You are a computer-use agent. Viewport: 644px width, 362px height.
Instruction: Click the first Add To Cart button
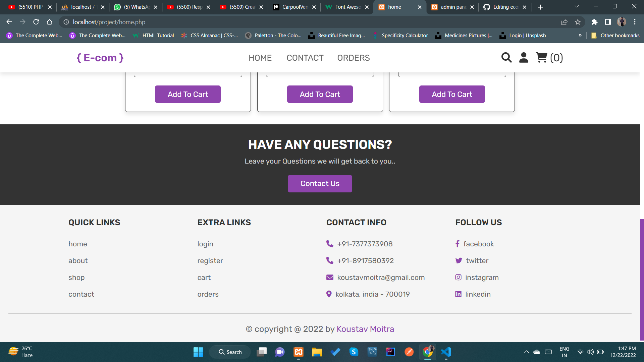pyautogui.click(x=188, y=94)
